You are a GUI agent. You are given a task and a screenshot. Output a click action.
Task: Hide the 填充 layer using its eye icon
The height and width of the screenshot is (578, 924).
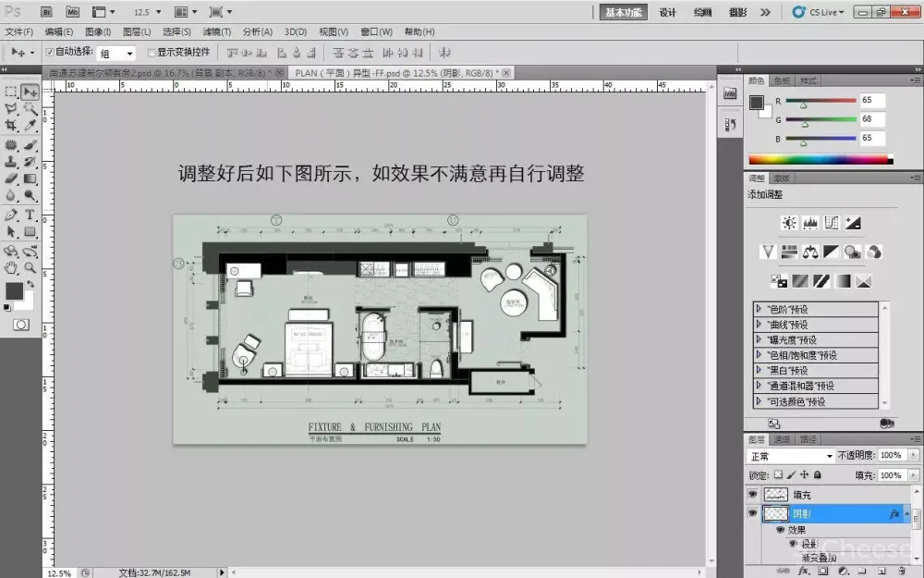[752, 495]
